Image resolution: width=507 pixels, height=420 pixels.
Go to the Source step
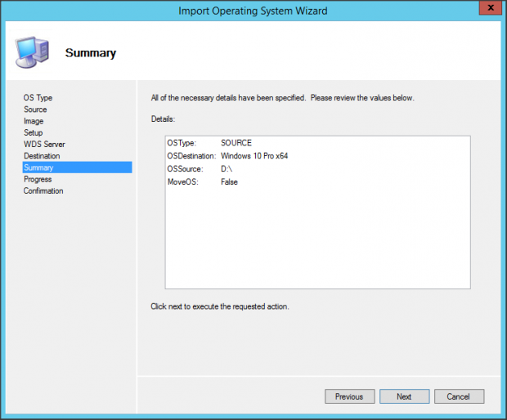35,109
